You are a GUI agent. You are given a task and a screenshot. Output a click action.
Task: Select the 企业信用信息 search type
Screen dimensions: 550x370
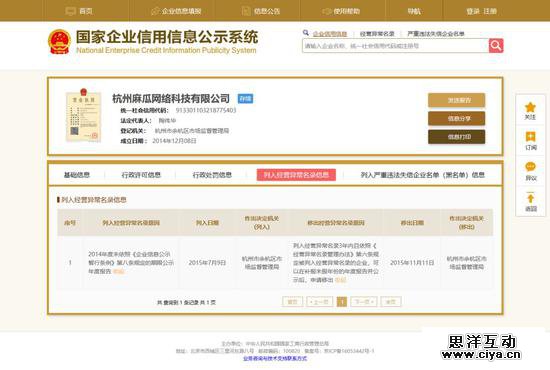click(330, 34)
